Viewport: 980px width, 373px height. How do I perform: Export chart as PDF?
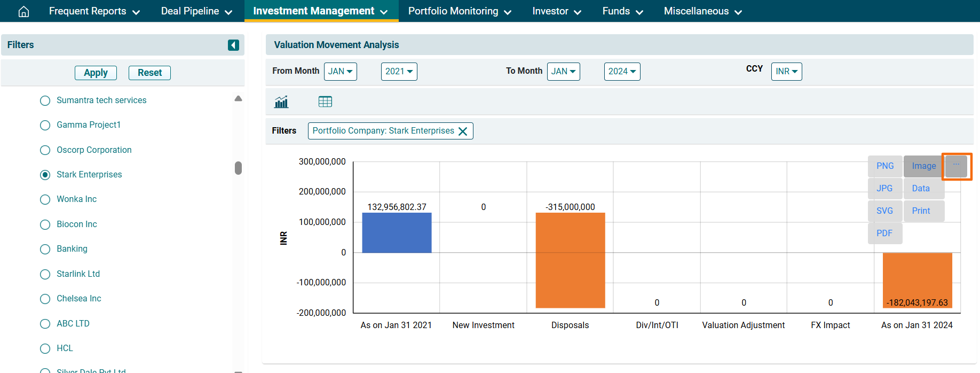point(884,234)
